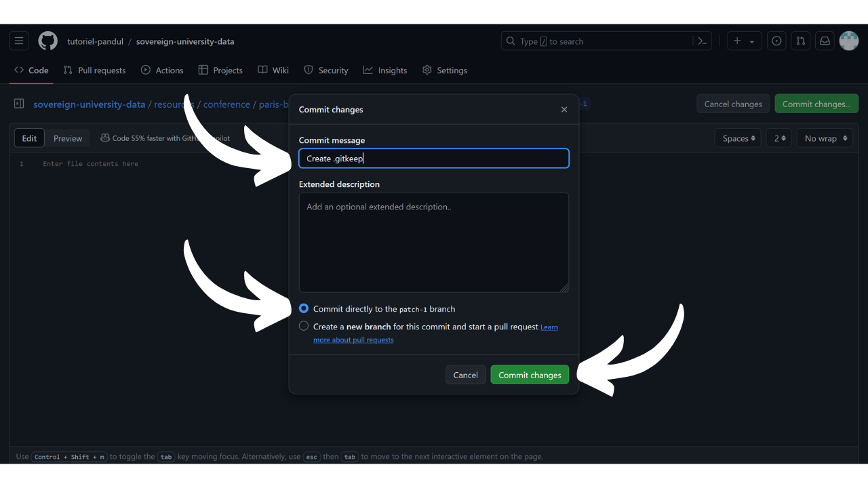This screenshot has width=868, height=488.
Task: Click the GitHub Octocat logo
Action: coord(47,41)
